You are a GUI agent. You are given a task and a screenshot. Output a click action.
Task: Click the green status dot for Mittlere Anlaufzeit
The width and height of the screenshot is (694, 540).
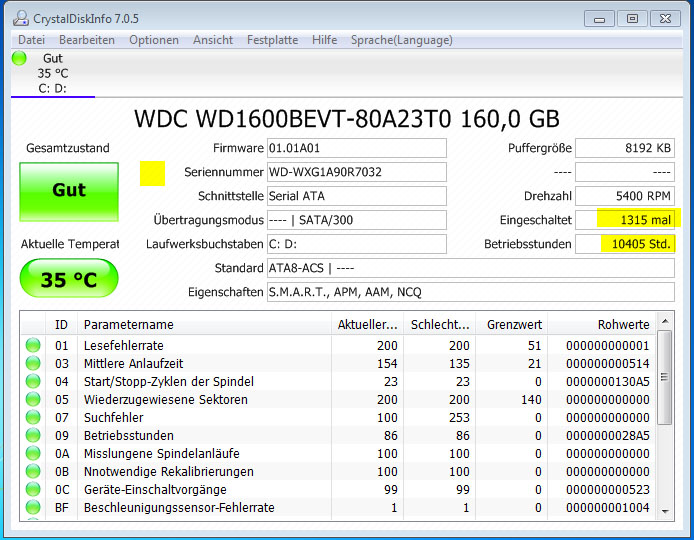click(x=33, y=363)
